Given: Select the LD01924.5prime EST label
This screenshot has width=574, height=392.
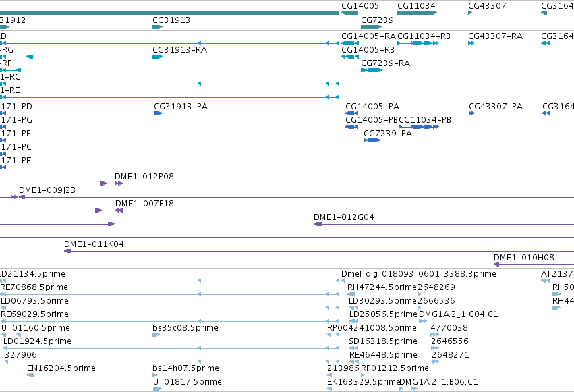Looking at the screenshot, I should tap(37, 341).
